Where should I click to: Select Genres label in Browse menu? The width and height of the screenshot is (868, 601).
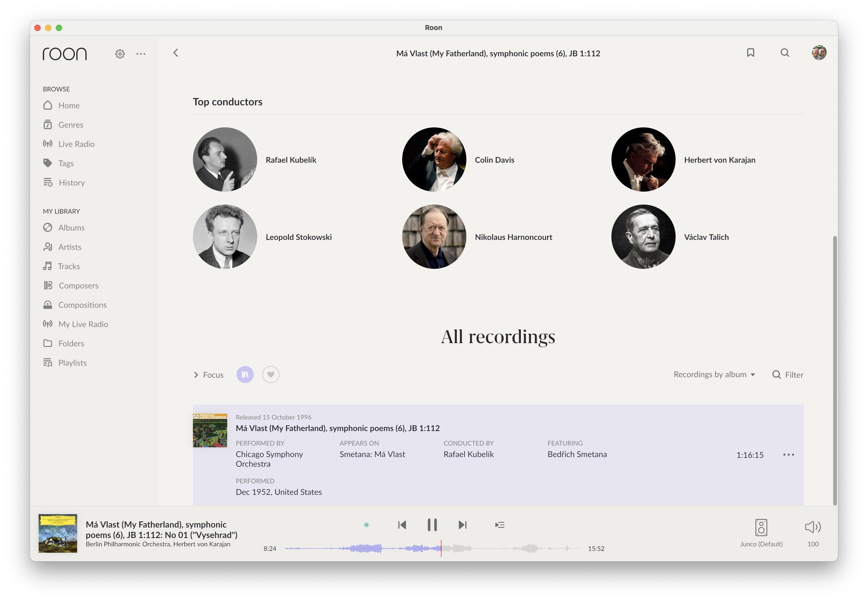tap(71, 125)
